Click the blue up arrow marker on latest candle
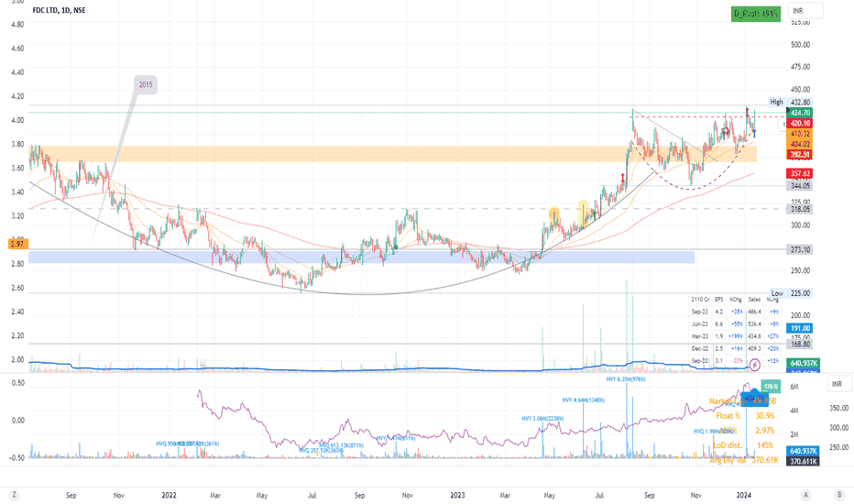Screen dimensions: 854x504 point(754,134)
